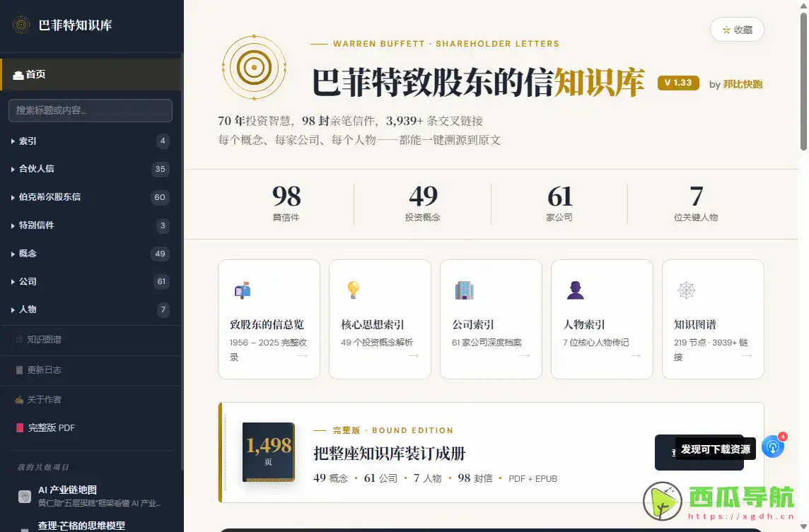Click the 7 位关键人物 statistic
809x532 pixels.
tap(696, 203)
